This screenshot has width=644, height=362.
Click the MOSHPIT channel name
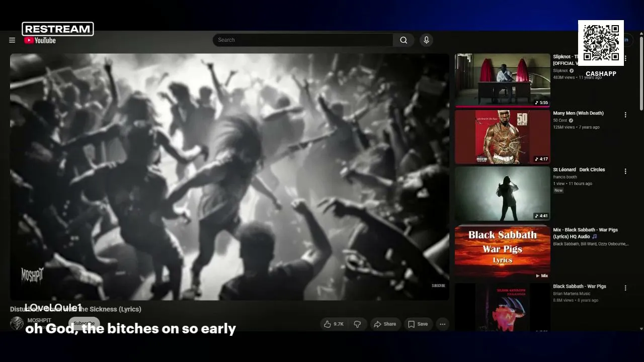[39, 320]
